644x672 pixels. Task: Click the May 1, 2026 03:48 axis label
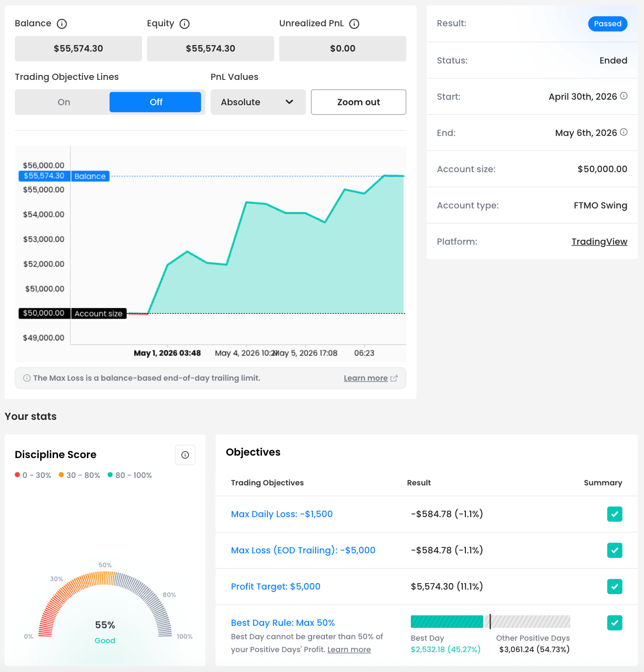tap(167, 353)
